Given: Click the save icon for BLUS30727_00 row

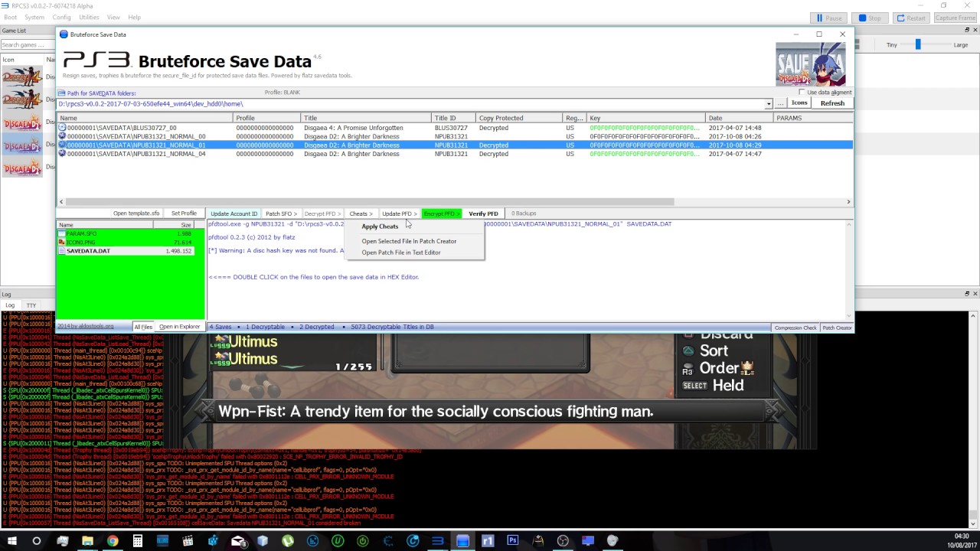Looking at the screenshot, I should point(62,128).
